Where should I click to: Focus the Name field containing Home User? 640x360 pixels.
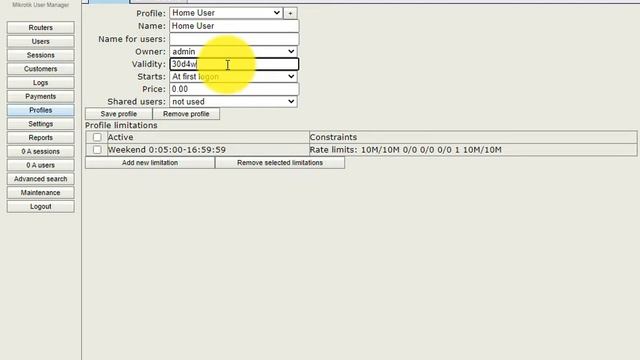point(234,26)
